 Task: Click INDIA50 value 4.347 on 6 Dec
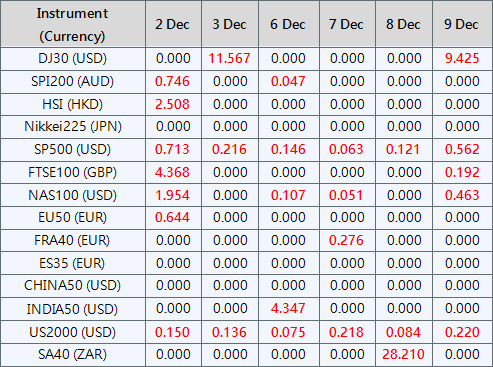(x=288, y=308)
